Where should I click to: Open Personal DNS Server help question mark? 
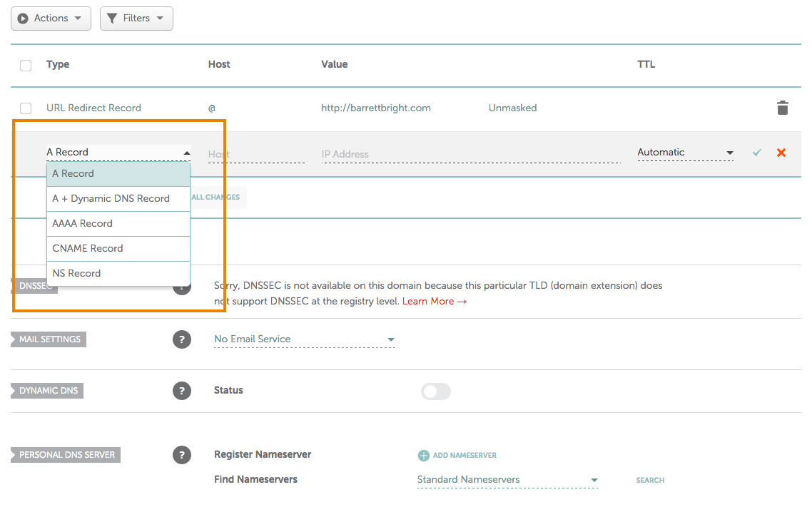point(182,455)
